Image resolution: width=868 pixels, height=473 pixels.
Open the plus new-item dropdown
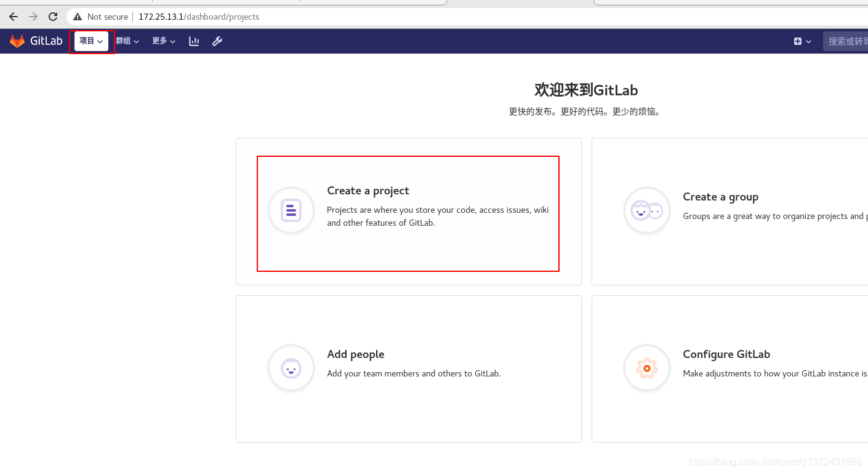(x=802, y=41)
